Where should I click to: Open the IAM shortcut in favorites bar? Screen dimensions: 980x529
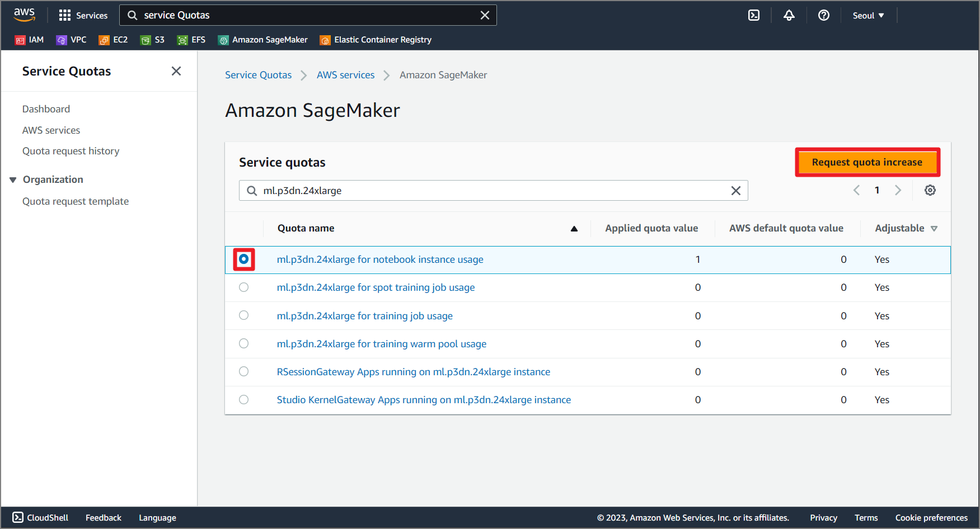click(x=30, y=40)
